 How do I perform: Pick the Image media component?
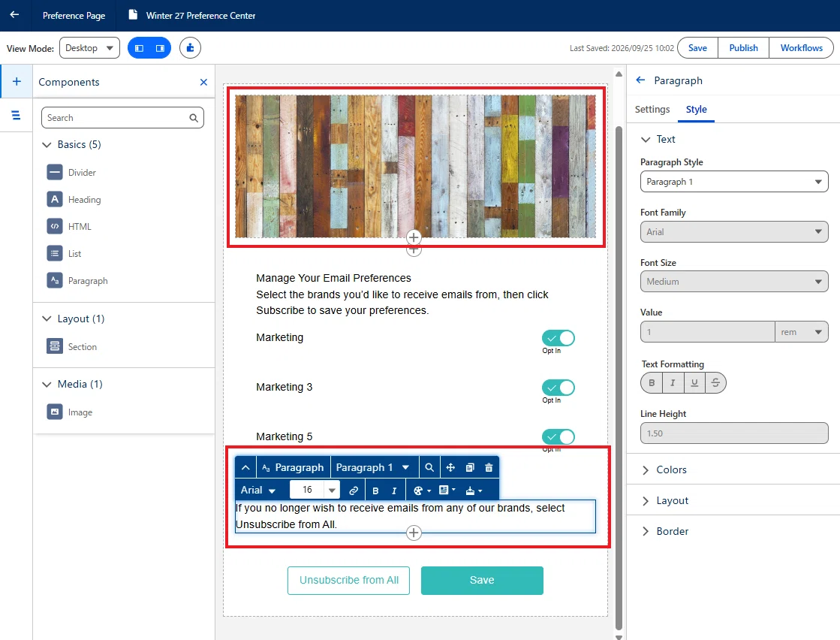70,412
